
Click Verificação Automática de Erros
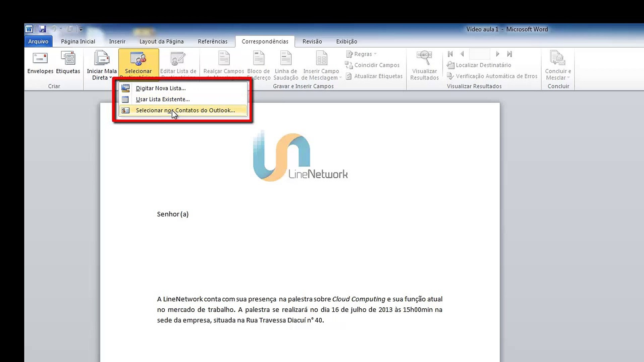tap(492, 76)
